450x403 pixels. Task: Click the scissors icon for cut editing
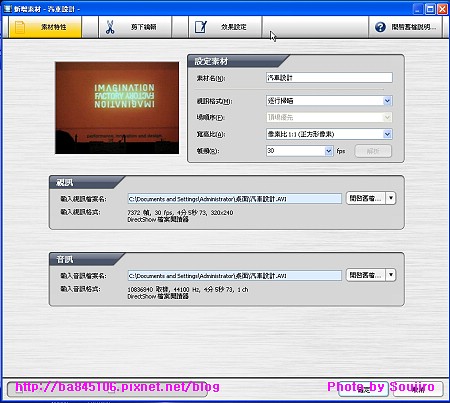click(x=110, y=27)
